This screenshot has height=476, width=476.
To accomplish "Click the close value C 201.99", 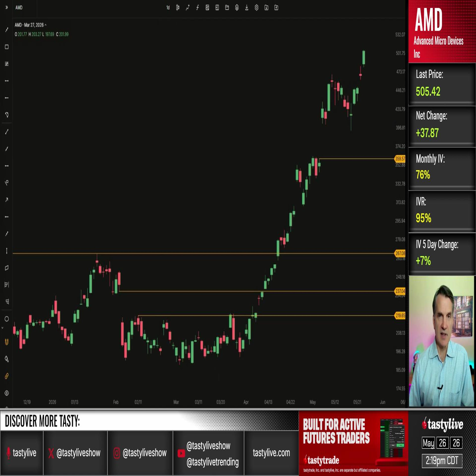I will pos(62,34).
